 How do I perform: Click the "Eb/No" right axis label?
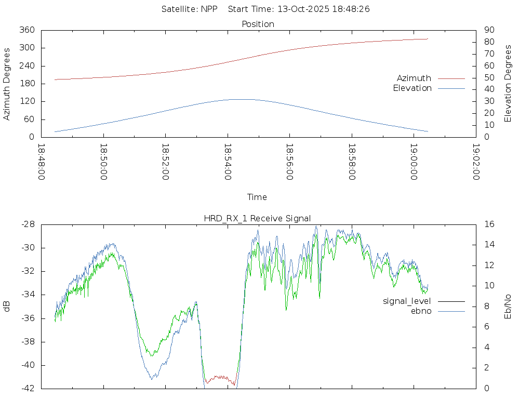coord(508,306)
